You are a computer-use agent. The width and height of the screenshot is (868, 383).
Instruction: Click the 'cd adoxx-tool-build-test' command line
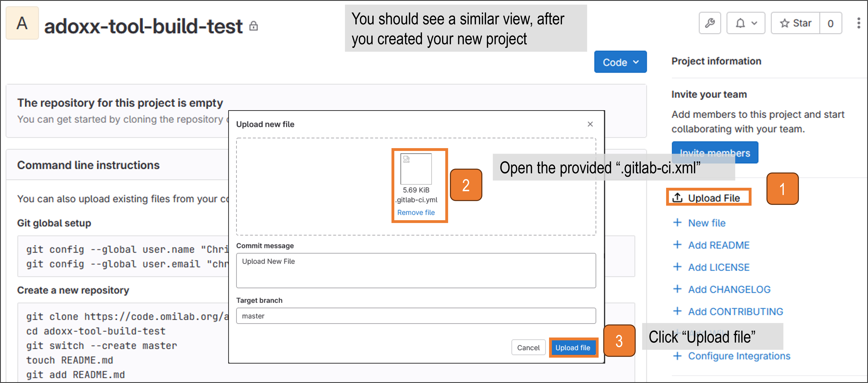(96, 331)
